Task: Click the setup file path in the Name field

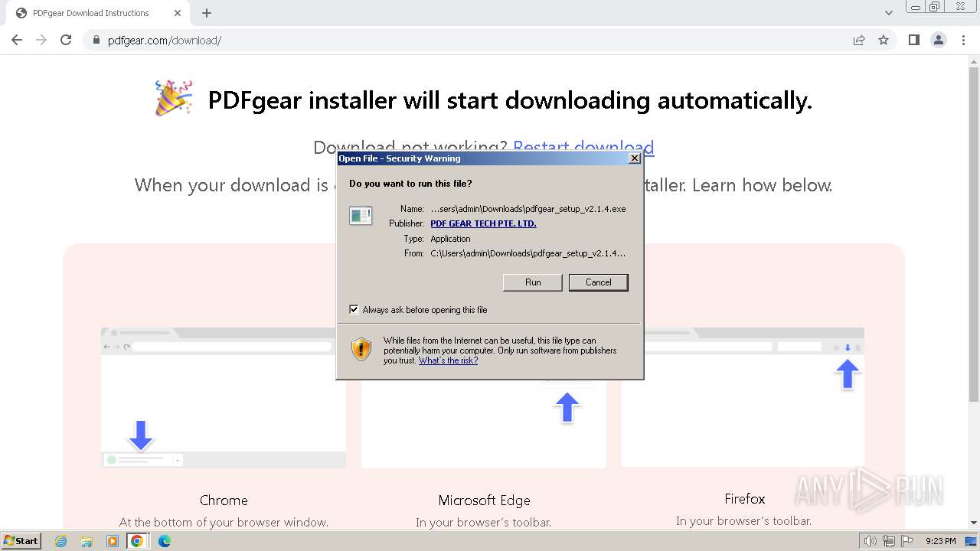Action: pos(528,209)
